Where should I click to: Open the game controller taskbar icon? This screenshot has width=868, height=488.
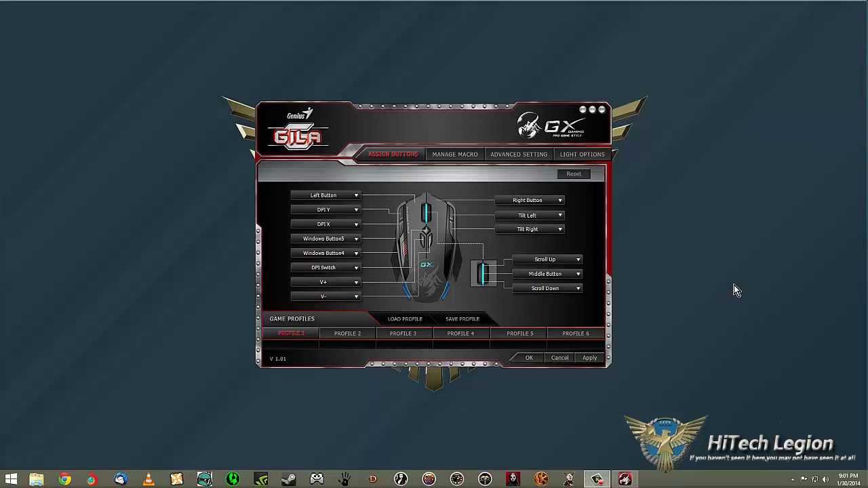pyautogui.click(x=317, y=480)
